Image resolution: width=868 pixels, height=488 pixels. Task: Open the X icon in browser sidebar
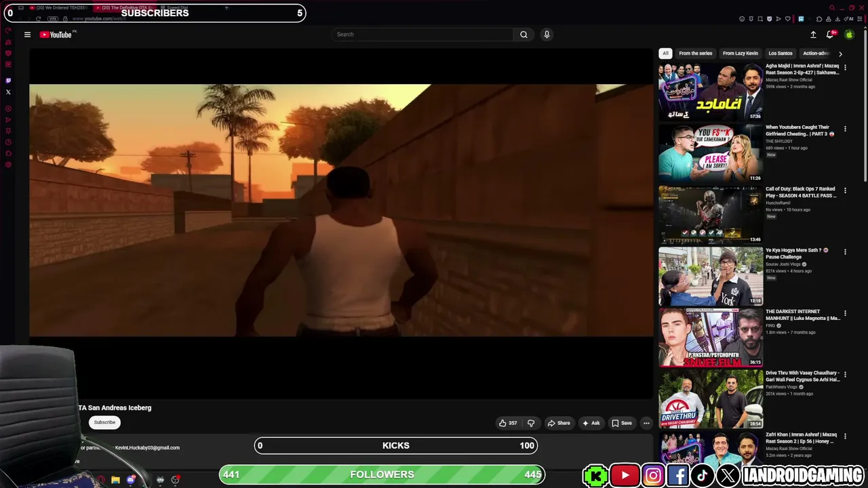pyautogui.click(x=8, y=92)
